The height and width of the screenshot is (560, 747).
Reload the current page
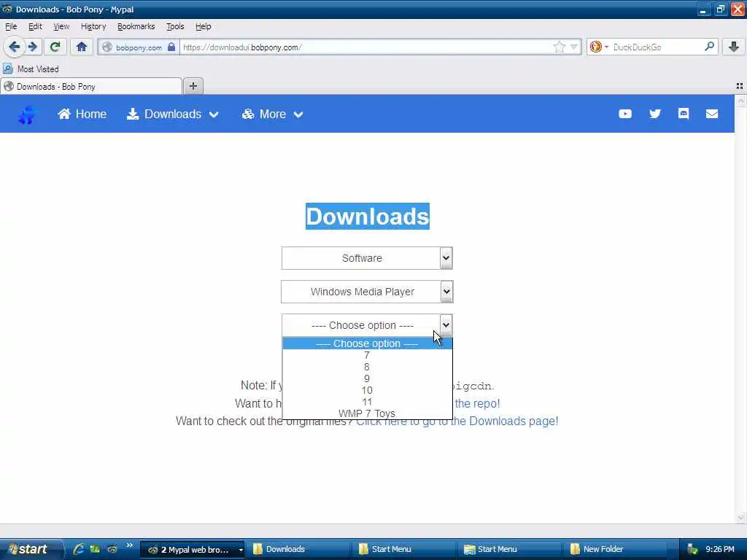(55, 47)
